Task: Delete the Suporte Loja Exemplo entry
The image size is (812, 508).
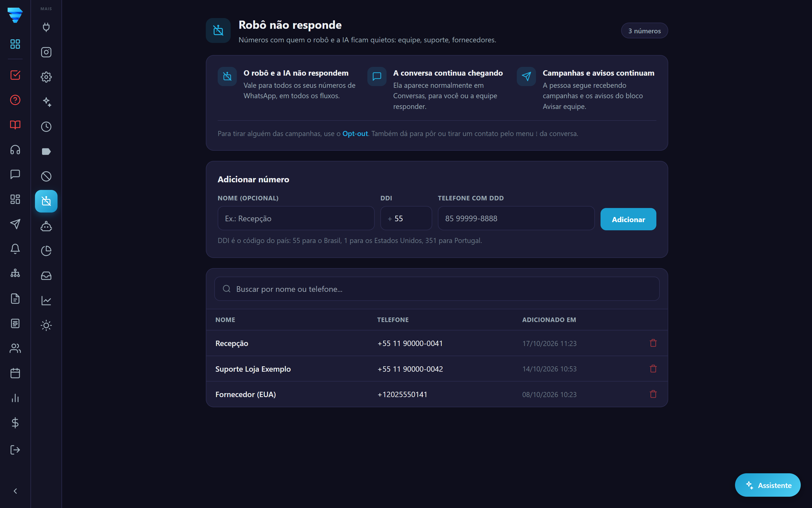Action: click(653, 369)
